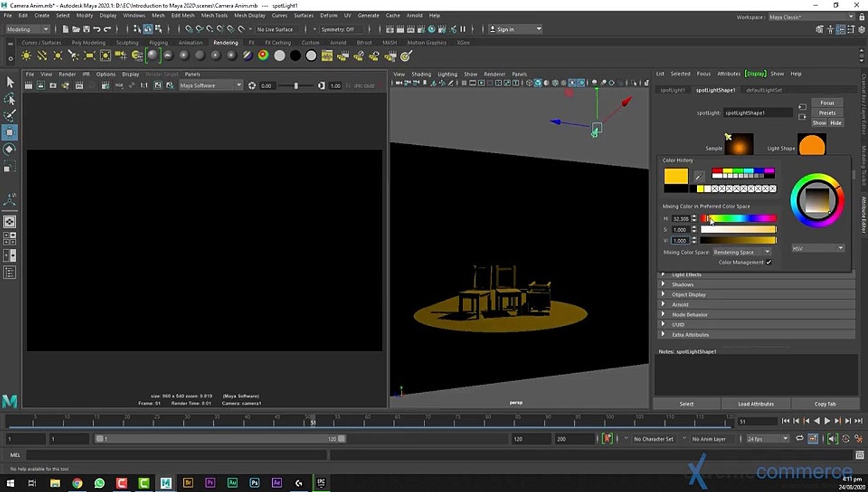The height and width of the screenshot is (492, 868).
Task: Create an area light from shelf
Action: [x=90, y=56]
